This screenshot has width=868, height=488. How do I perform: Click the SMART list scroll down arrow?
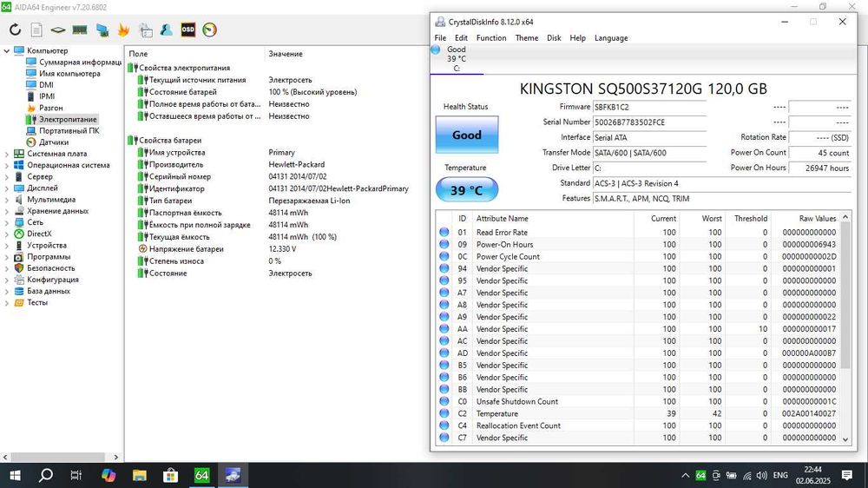tap(845, 439)
